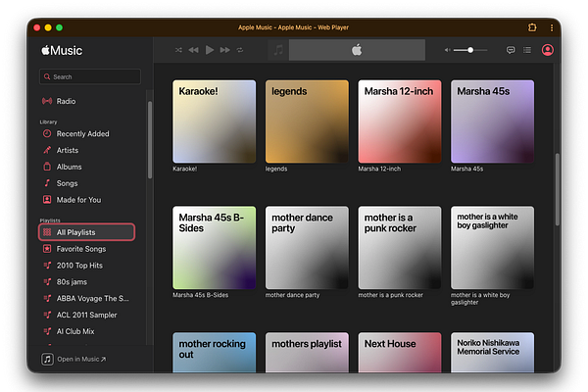Show the Up Next queue list
Viewport: 588px width, 392px height.
pos(527,50)
